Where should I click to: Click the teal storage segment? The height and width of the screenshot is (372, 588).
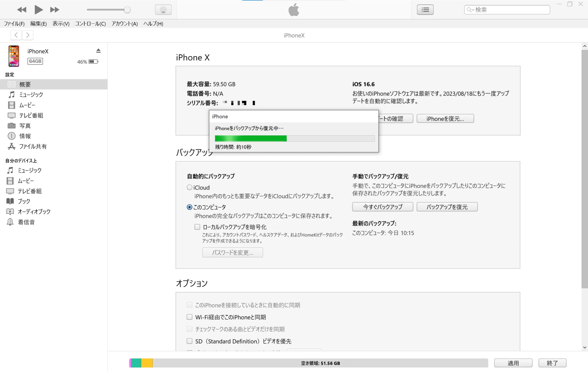136,363
